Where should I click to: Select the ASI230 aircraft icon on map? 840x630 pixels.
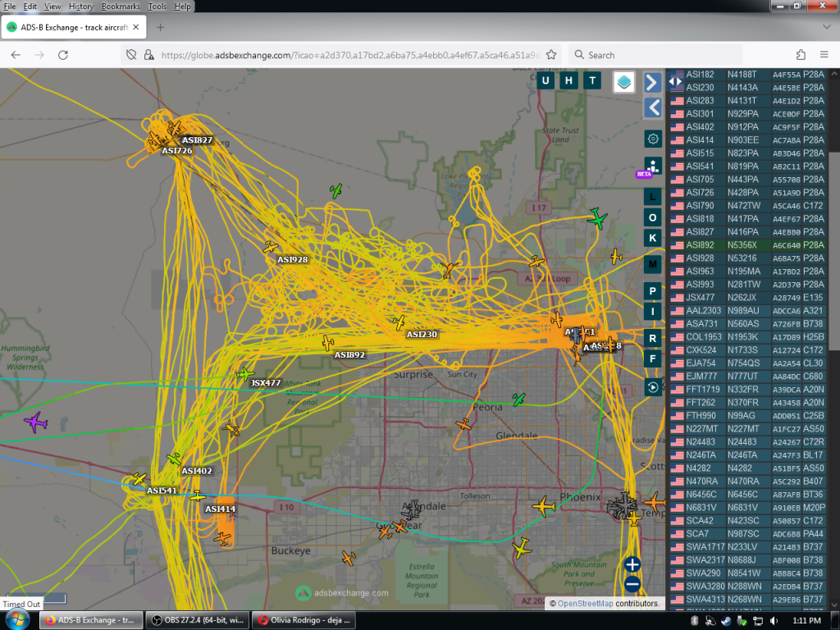399,322
